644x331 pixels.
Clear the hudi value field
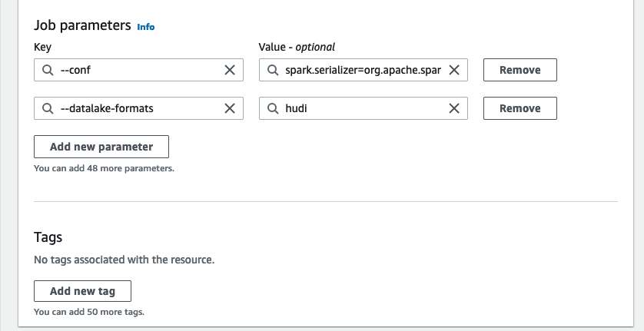[x=454, y=108]
